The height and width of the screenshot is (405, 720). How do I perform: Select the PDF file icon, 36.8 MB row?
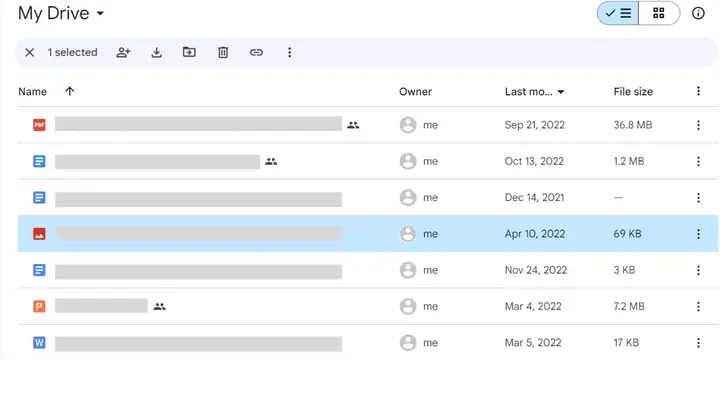click(x=39, y=124)
